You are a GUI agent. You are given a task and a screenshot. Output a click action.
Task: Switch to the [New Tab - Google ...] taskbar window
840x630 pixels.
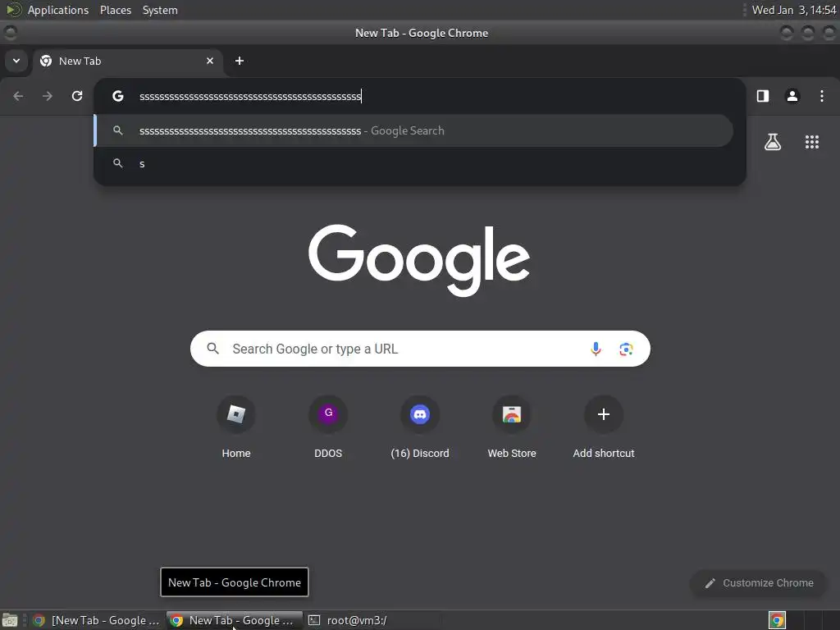click(97, 620)
